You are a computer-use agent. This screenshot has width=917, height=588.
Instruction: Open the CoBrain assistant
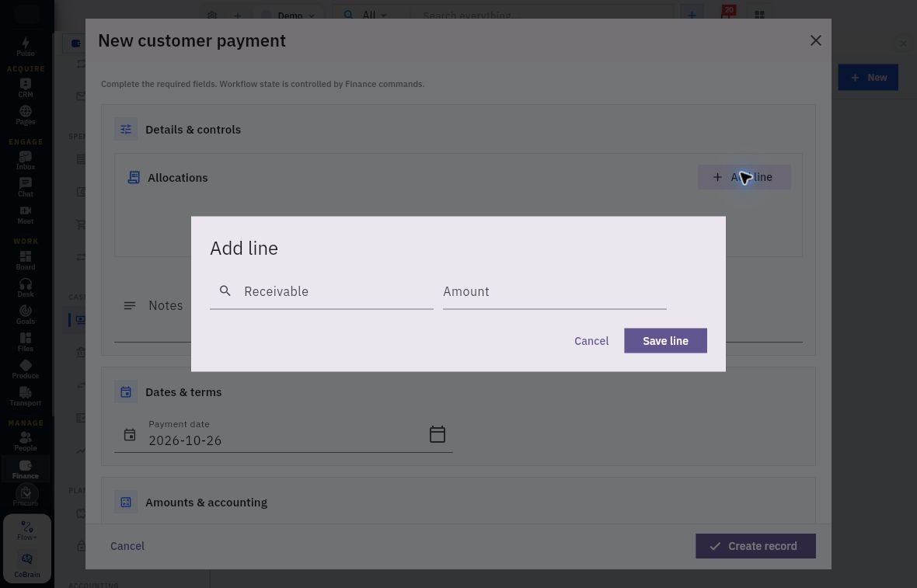27,565
